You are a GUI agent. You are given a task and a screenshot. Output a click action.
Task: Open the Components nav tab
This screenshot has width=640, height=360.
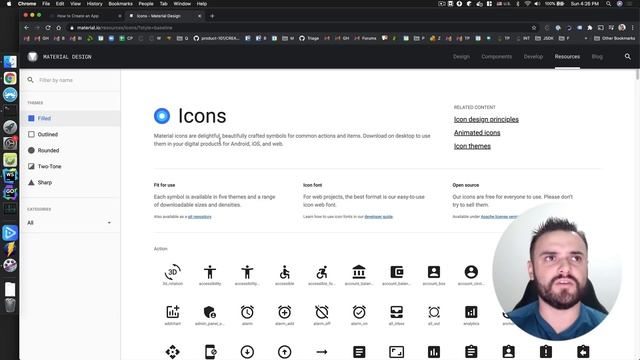496,57
